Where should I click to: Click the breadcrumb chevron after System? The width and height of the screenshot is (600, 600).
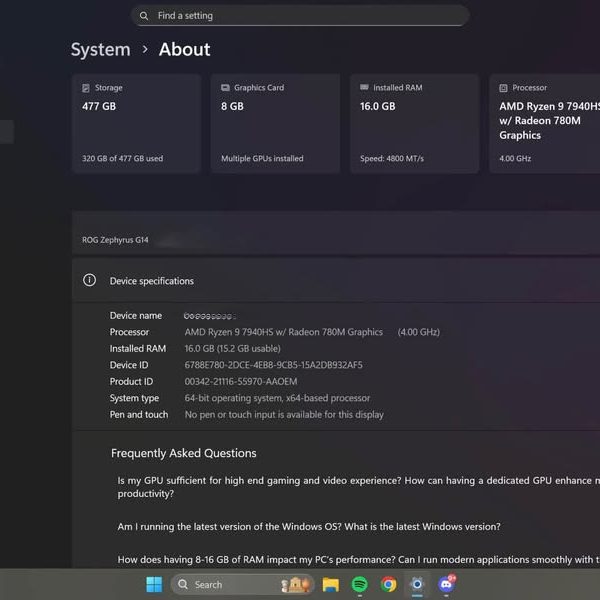click(x=145, y=49)
